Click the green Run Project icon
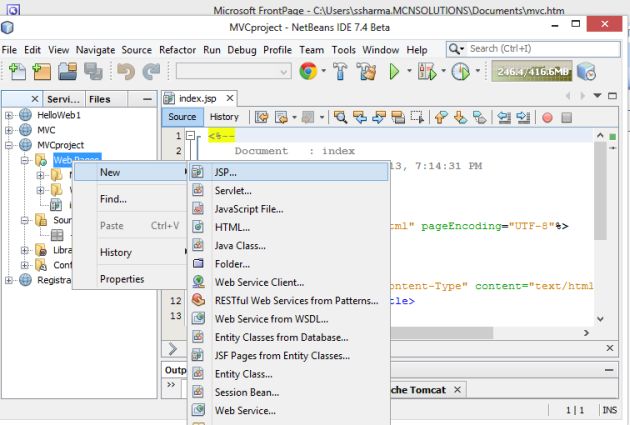Image resolution: width=630 pixels, height=425 pixels. click(x=394, y=72)
